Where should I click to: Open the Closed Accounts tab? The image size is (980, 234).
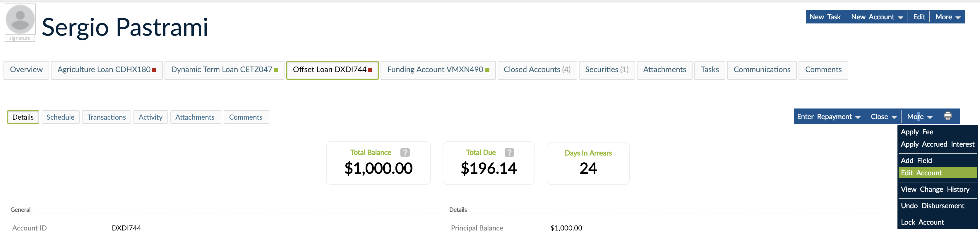(537, 70)
